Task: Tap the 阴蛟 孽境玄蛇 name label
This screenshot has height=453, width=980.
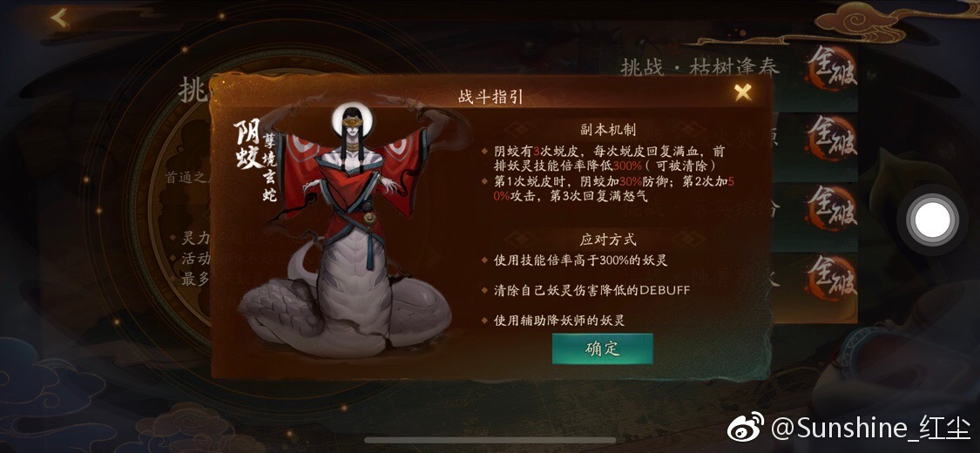Action: pos(255,161)
